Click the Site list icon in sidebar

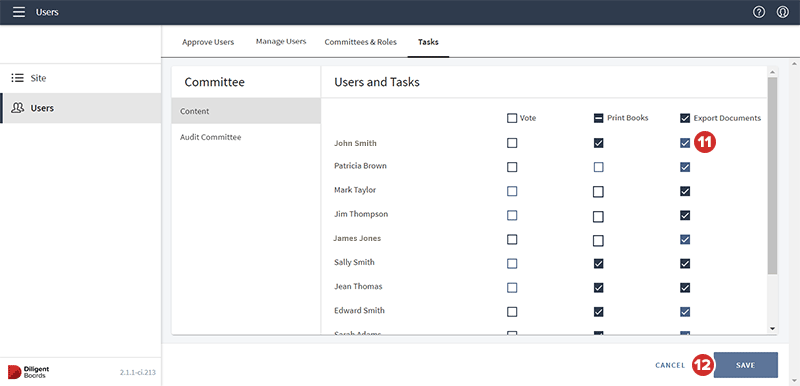point(18,78)
